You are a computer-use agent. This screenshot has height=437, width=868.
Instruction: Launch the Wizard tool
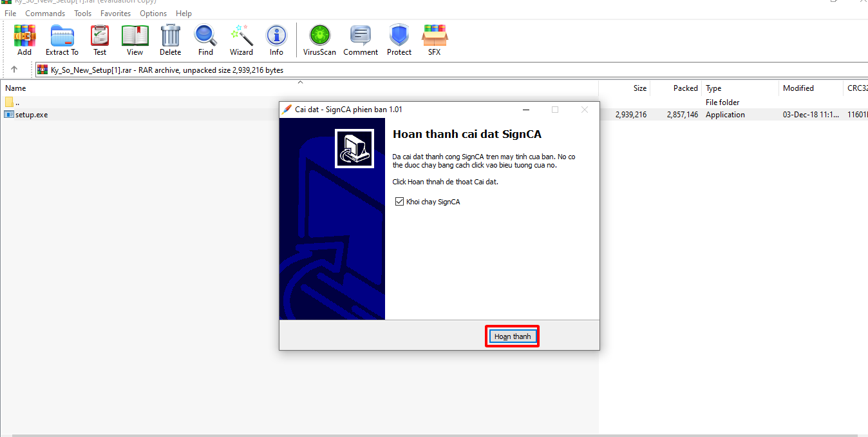241,40
